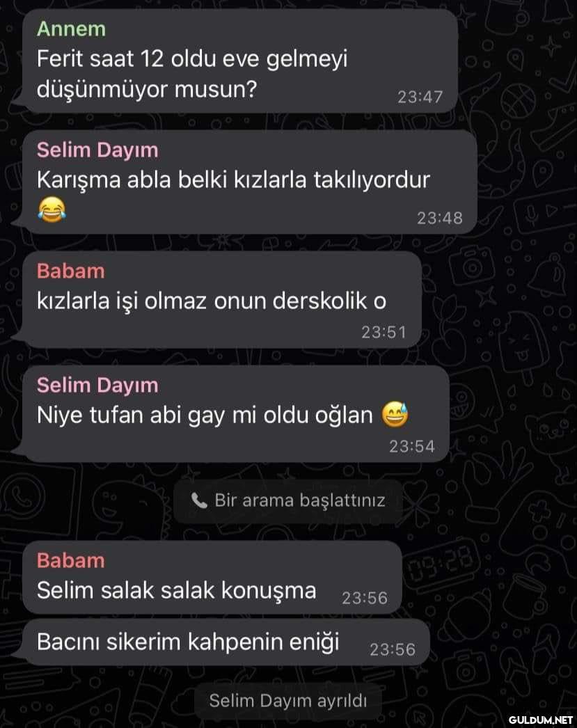
Task: Tap the 23:51 timestamp on Babam's message
Action: pyautogui.click(x=384, y=332)
